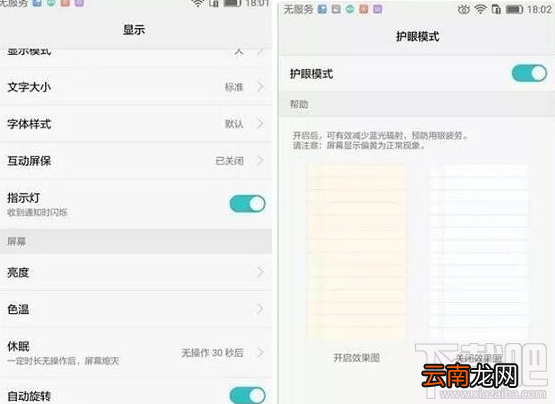Click the teal round notification icon in right status bar
The width and height of the screenshot is (555, 404).
[x=350, y=9]
